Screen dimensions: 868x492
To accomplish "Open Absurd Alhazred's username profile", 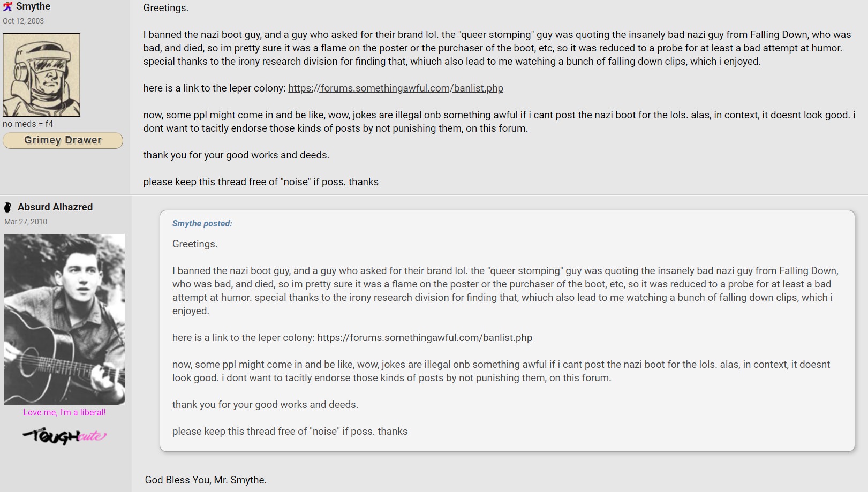I will point(55,207).
